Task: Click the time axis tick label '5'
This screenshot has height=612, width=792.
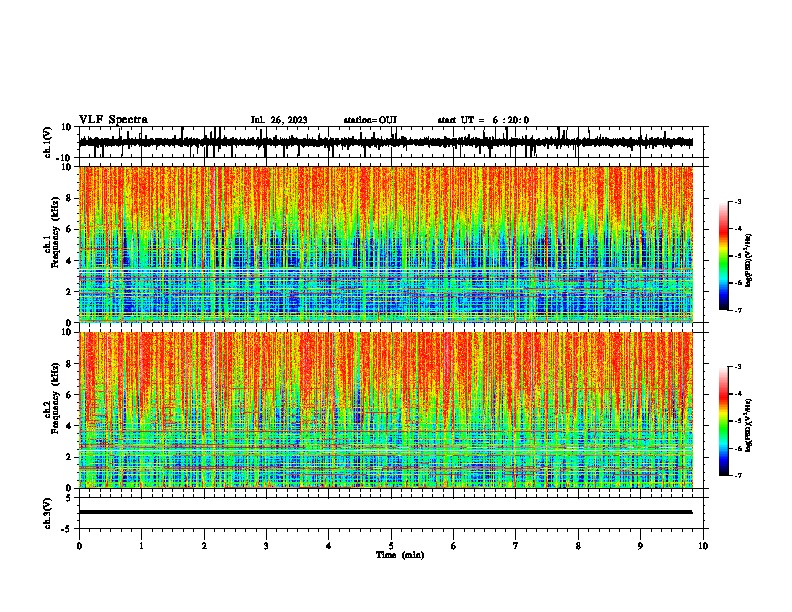Action: point(391,546)
